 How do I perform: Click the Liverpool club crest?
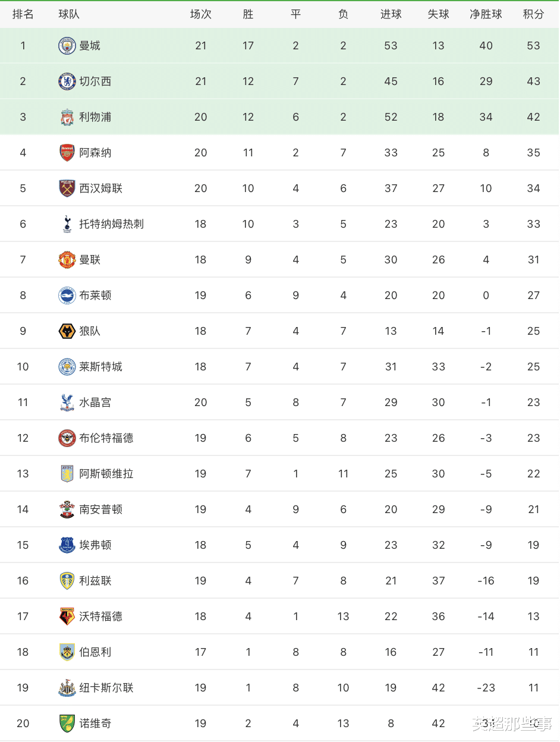67,117
